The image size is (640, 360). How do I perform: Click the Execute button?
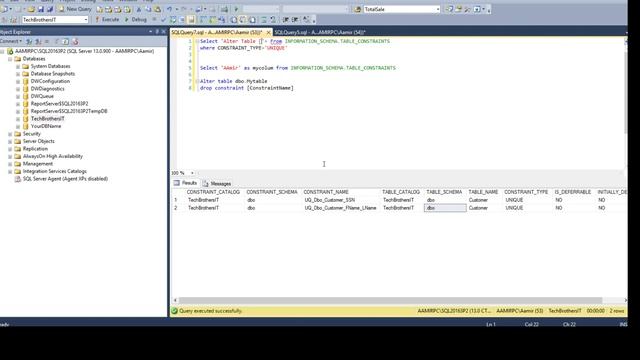tap(107, 19)
